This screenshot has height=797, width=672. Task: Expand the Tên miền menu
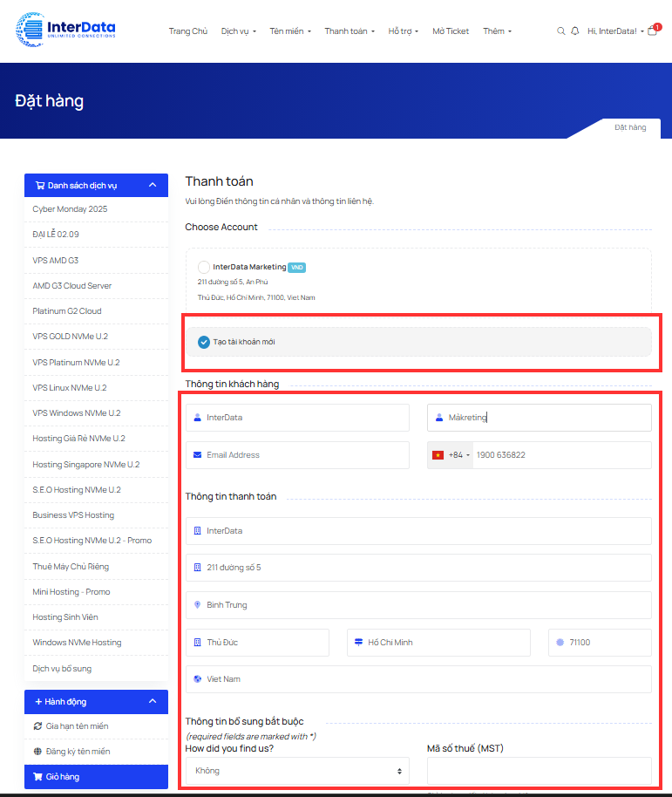click(290, 31)
